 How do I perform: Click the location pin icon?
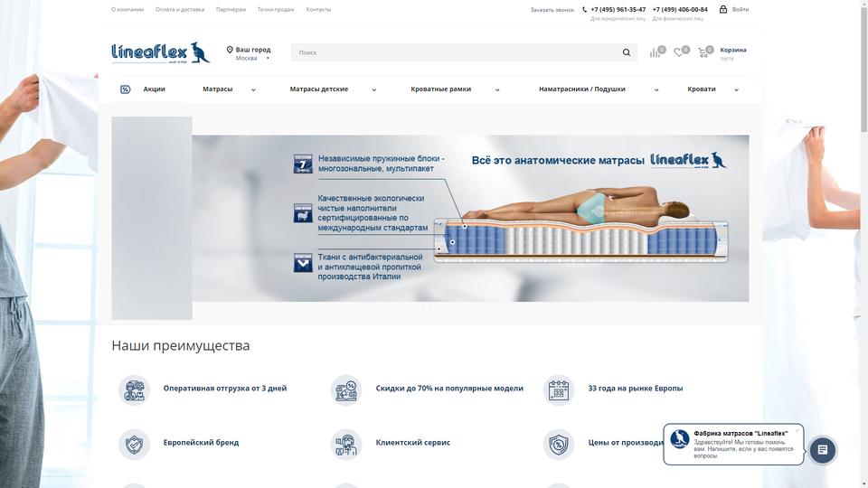click(x=230, y=50)
